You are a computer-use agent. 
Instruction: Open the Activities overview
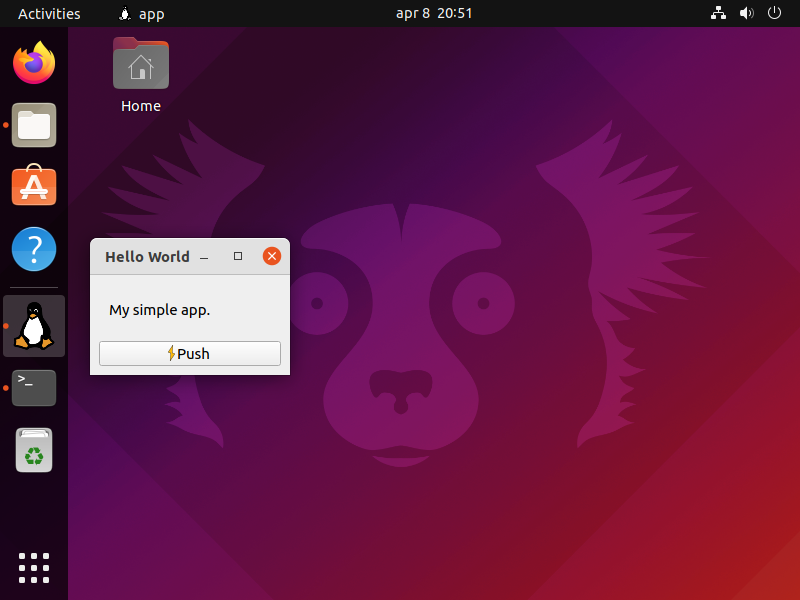[x=49, y=13]
